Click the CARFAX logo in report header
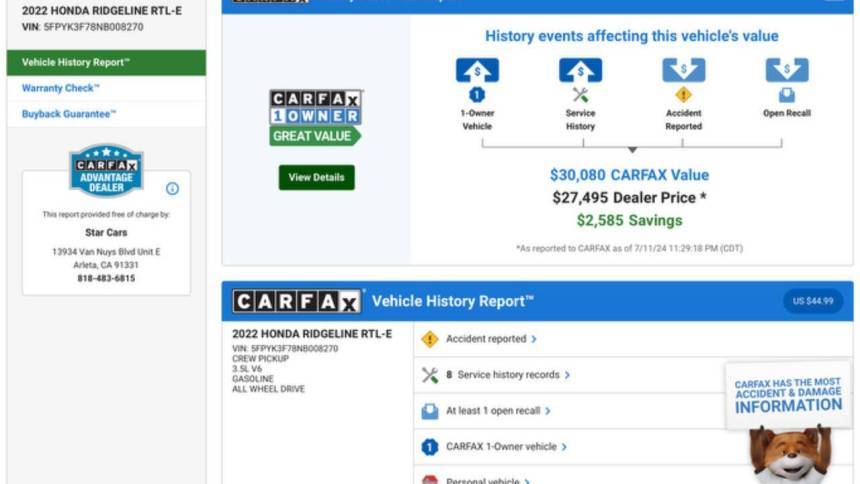The image size is (860, 484). point(297,301)
